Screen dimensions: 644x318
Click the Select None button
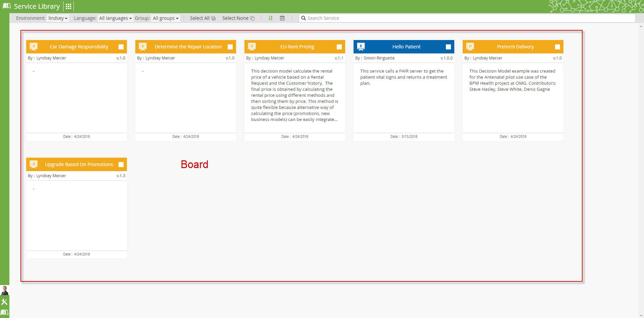click(x=238, y=18)
